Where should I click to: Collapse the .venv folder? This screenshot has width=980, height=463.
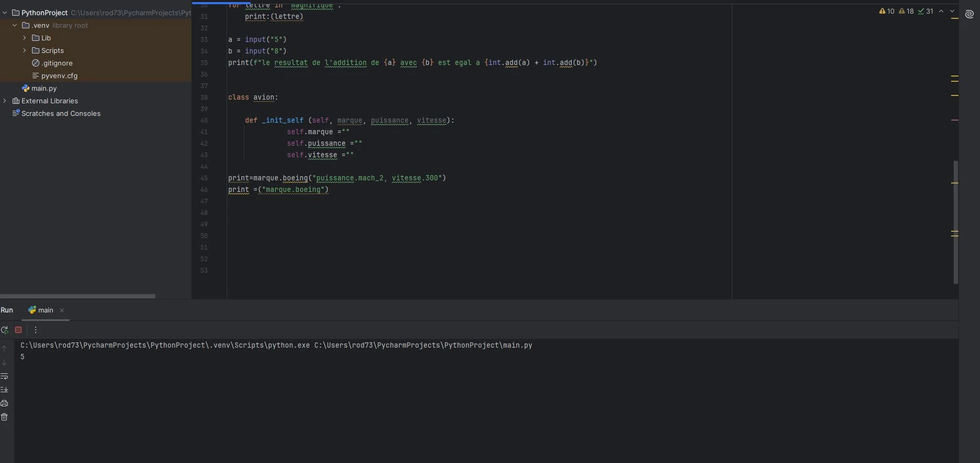tap(15, 25)
